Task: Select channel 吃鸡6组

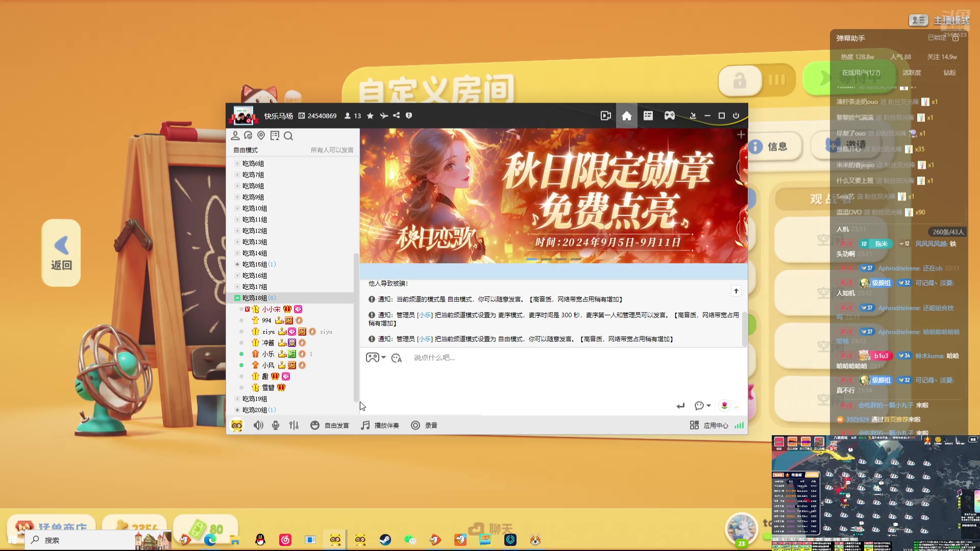Action: point(253,163)
